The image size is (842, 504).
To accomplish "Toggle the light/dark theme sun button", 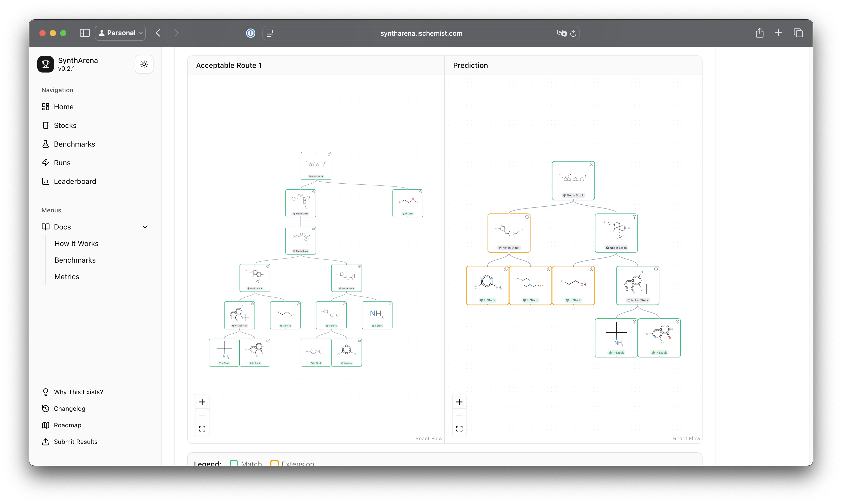I will point(144,64).
